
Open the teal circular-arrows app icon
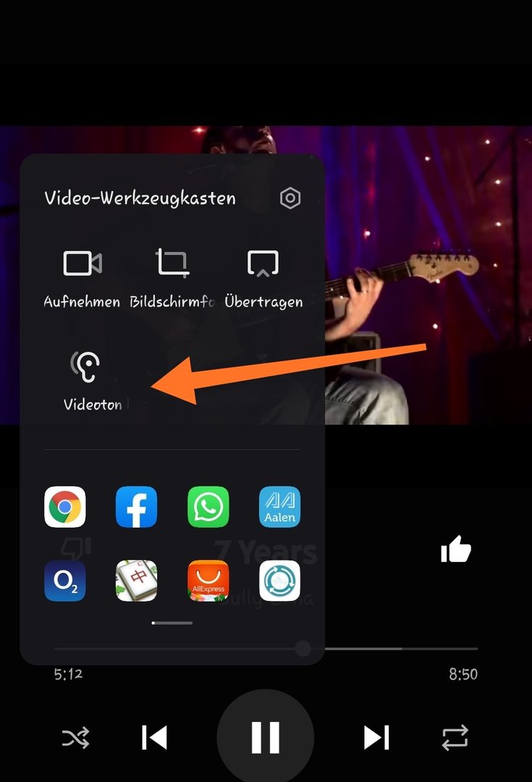pos(279,581)
